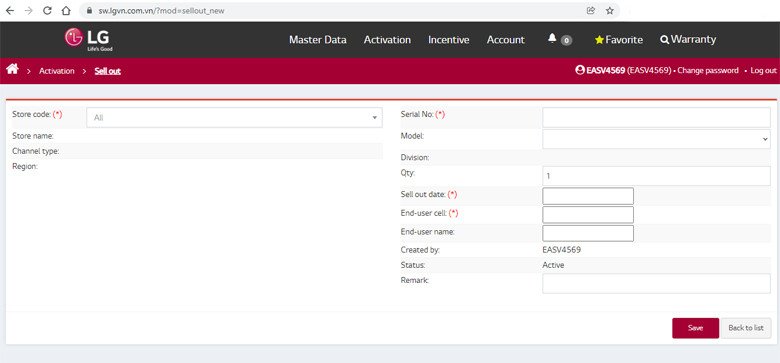Open the Activation menu
The width and height of the screenshot is (780, 363).
pos(387,40)
